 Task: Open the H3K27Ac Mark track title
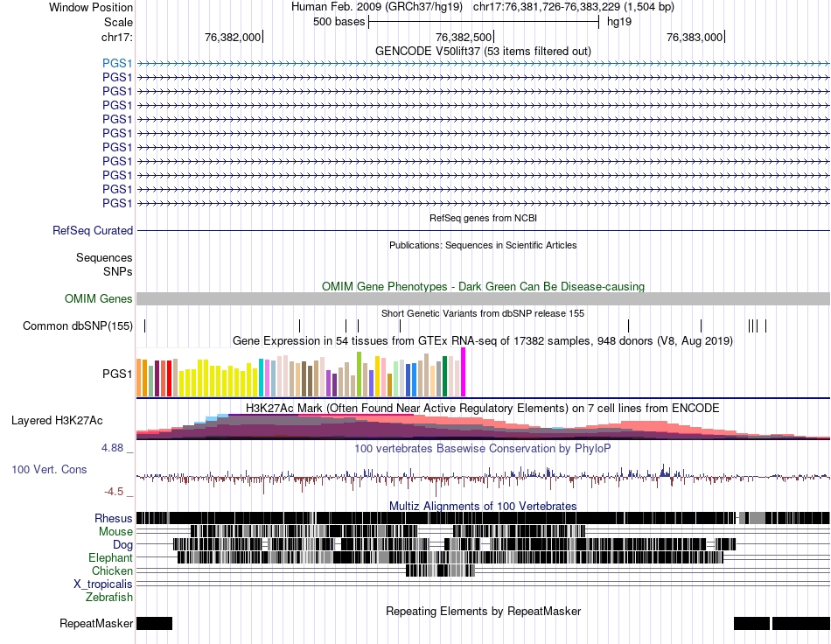[483, 408]
